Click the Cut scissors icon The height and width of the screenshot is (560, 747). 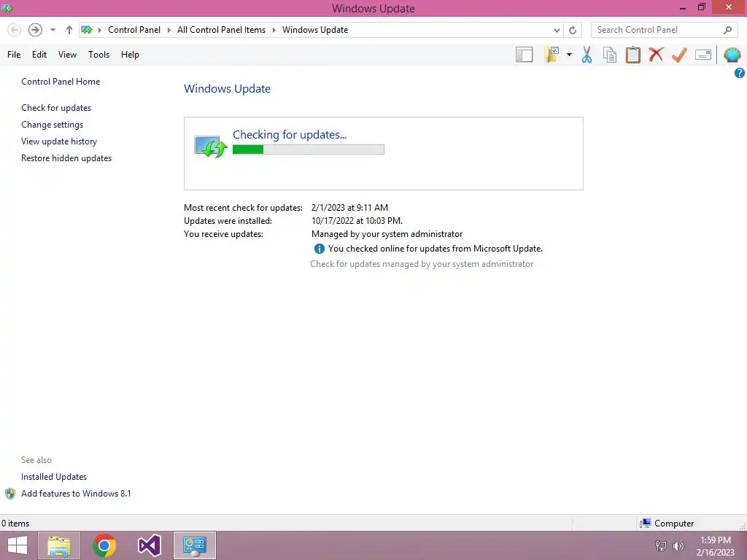tap(587, 55)
